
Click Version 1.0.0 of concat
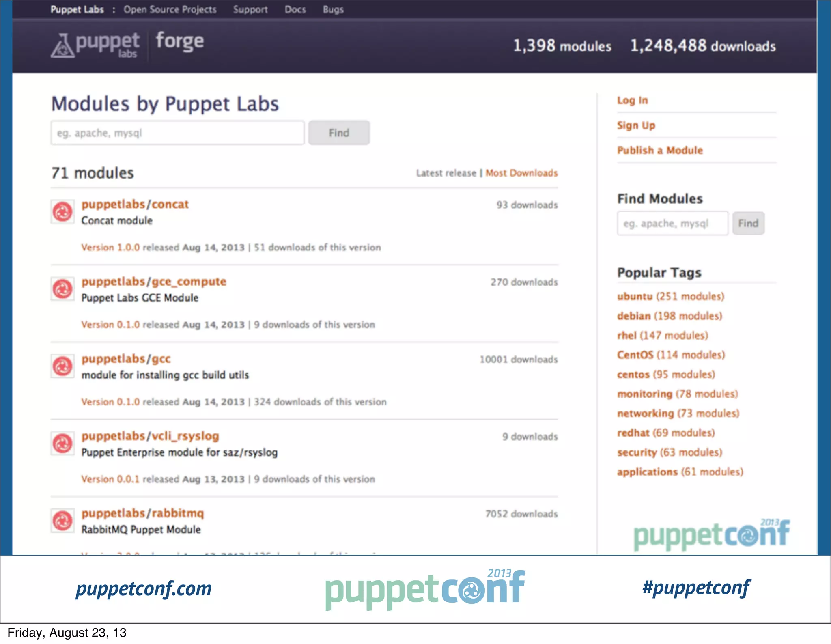110,247
